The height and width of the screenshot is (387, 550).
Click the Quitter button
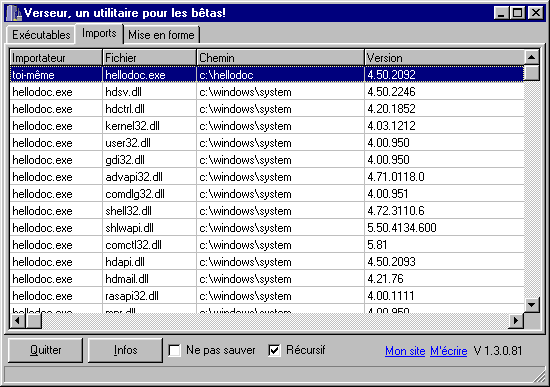coord(45,350)
